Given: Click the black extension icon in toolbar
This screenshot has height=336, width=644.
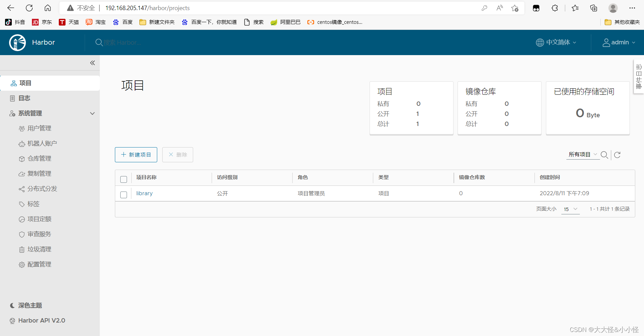Looking at the screenshot, I should point(536,8).
